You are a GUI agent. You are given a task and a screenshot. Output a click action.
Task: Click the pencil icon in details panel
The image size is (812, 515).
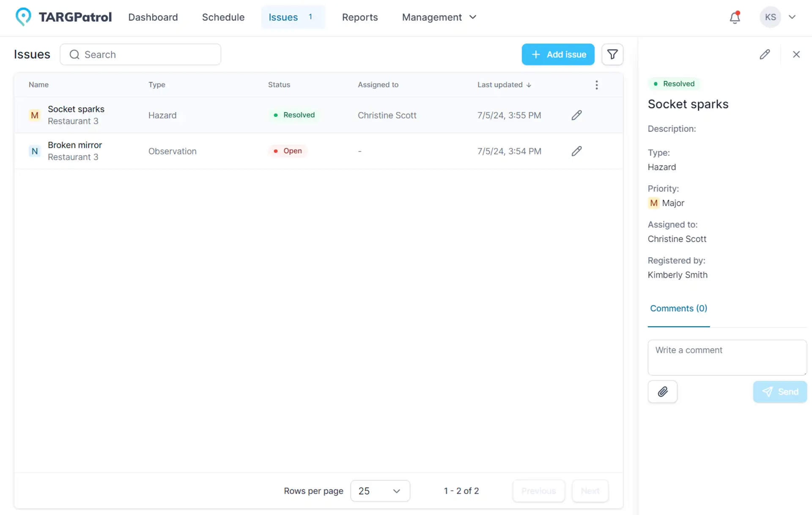[764, 54]
